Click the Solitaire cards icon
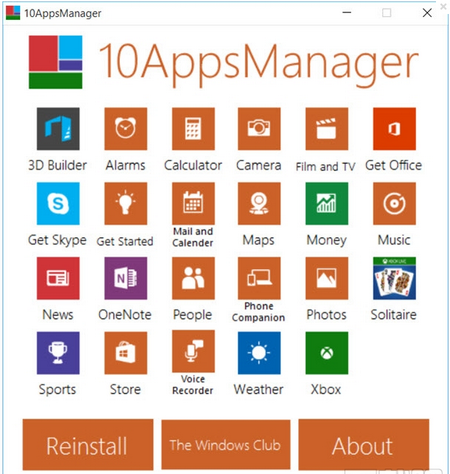450x474 pixels. 394,278
